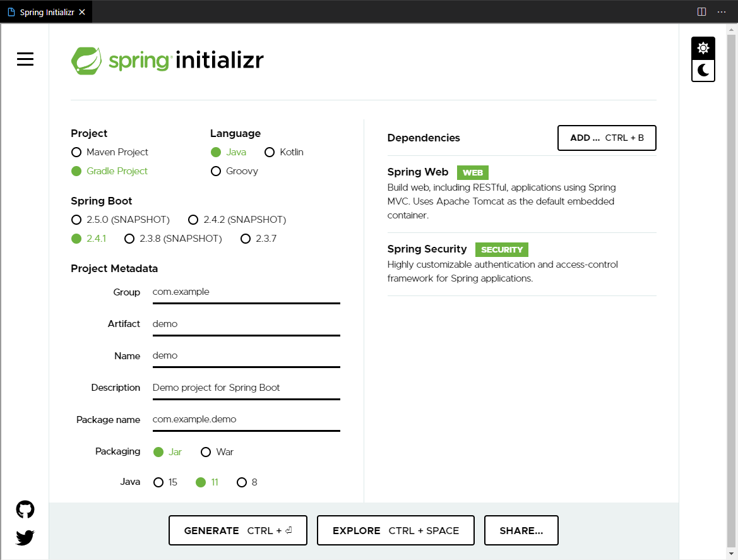This screenshot has width=738, height=560.
Task: Click the Spring Initializr logo
Action: point(167,61)
